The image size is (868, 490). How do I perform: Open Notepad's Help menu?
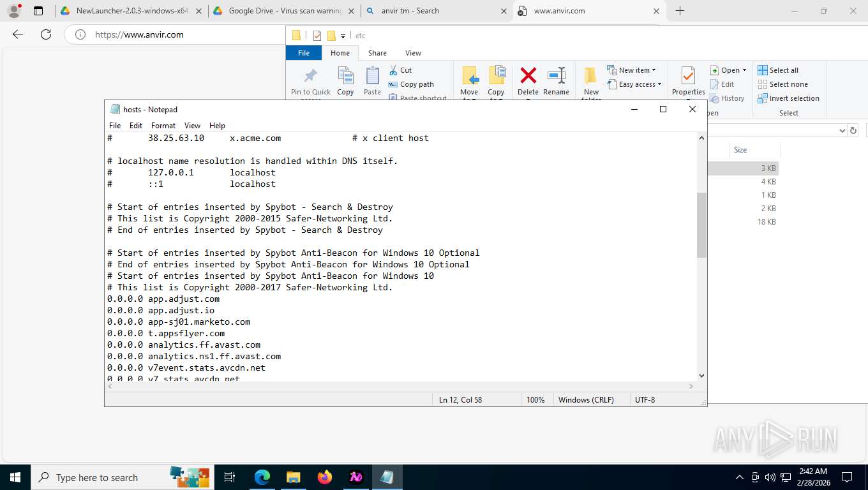click(217, 126)
